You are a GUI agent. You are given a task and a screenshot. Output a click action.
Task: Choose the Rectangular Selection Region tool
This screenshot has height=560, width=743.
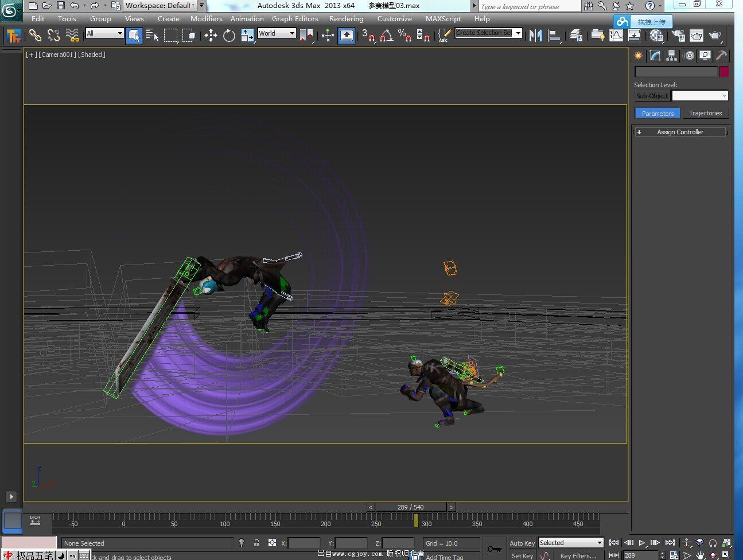click(x=171, y=36)
